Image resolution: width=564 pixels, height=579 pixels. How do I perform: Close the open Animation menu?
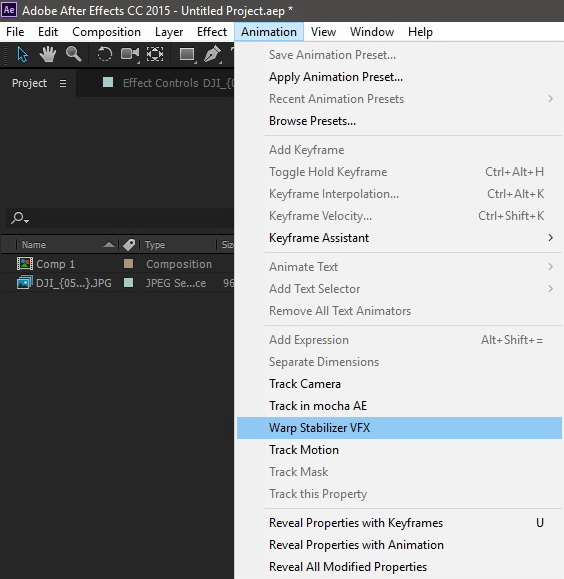[269, 32]
